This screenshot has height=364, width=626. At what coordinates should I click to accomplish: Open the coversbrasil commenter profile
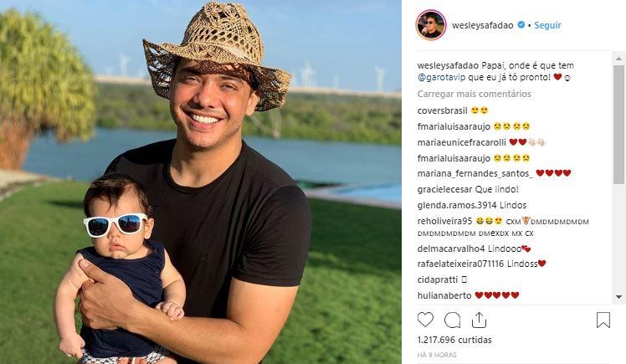tap(443, 110)
